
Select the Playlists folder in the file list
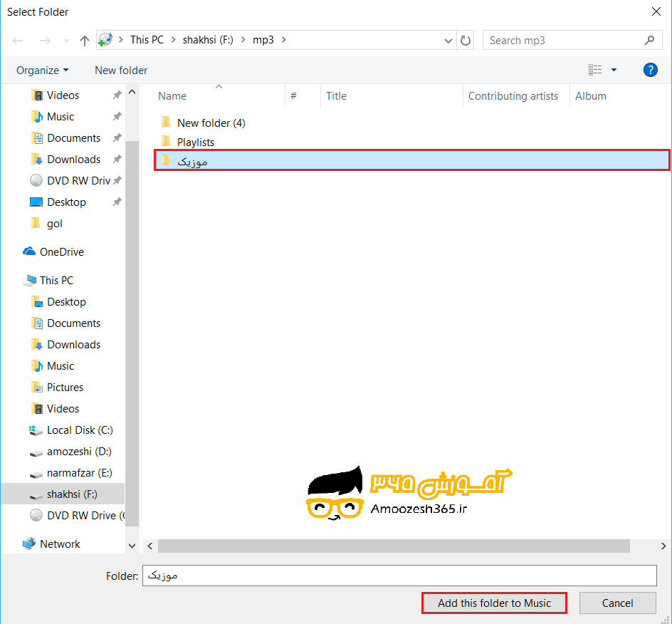196,142
